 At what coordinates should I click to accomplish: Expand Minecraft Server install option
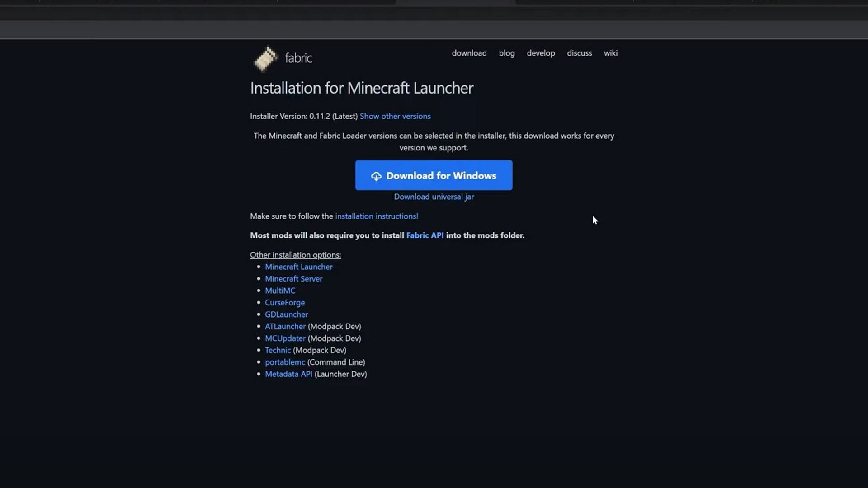(x=294, y=278)
